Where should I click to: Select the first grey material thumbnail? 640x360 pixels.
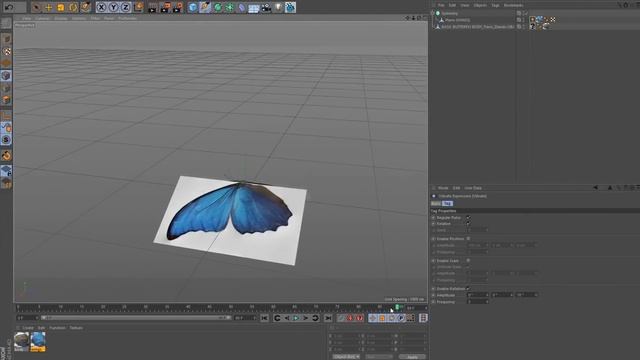point(22,342)
